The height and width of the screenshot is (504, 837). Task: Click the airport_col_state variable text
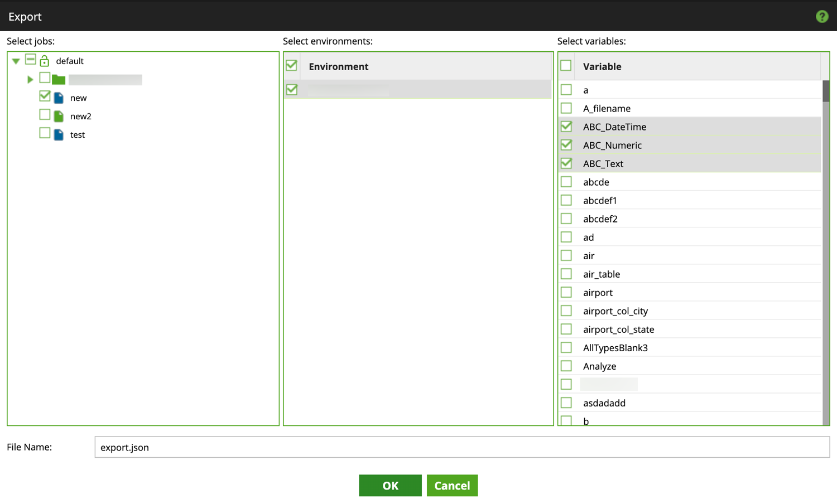[619, 329]
